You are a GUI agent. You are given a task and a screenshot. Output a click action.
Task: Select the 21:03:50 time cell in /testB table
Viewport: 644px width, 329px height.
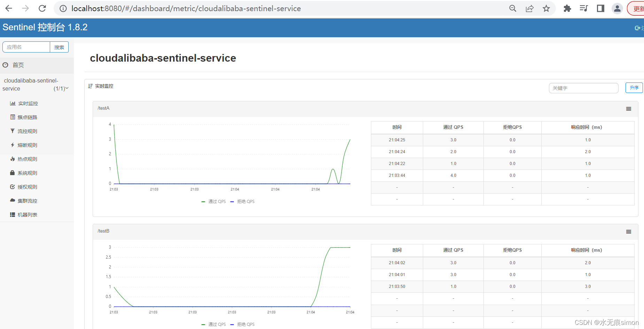point(397,287)
